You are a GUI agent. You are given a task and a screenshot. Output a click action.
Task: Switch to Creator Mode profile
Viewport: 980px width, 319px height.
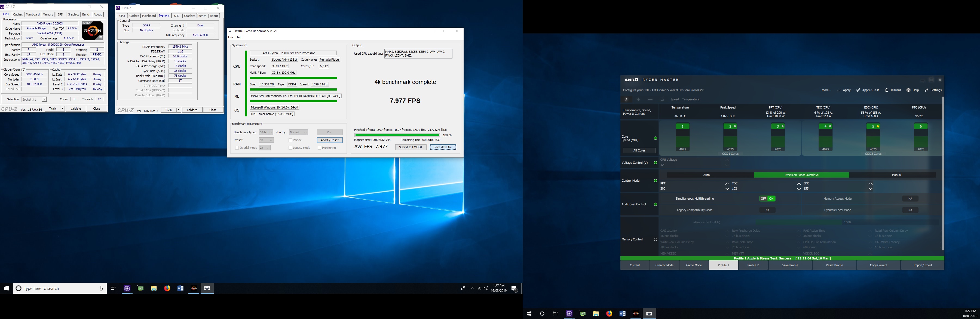click(664, 265)
